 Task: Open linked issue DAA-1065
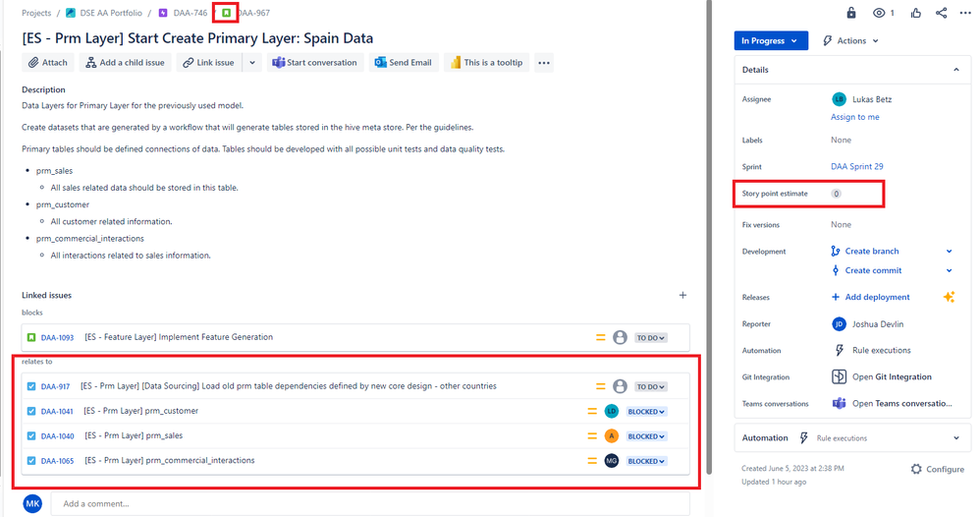(57, 461)
